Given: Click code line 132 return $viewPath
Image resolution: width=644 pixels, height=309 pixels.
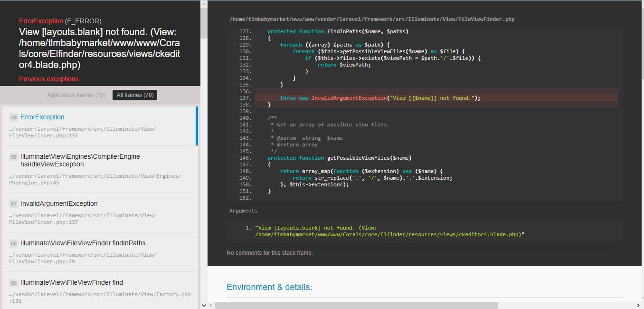Looking at the screenshot, I should [x=344, y=65].
